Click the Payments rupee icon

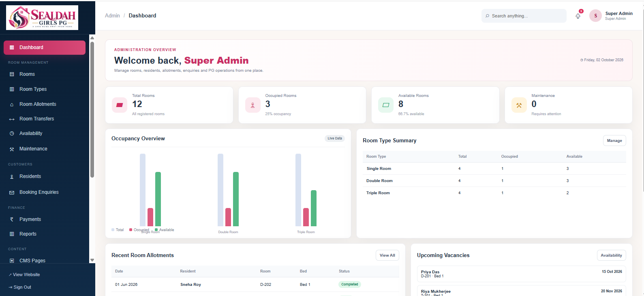(12, 219)
